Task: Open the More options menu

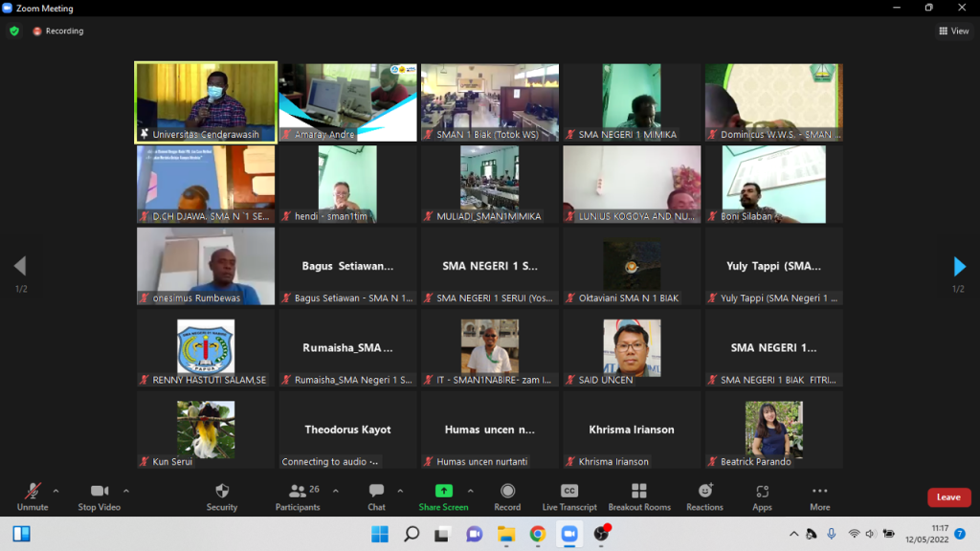Action: [x=820, y=496]
